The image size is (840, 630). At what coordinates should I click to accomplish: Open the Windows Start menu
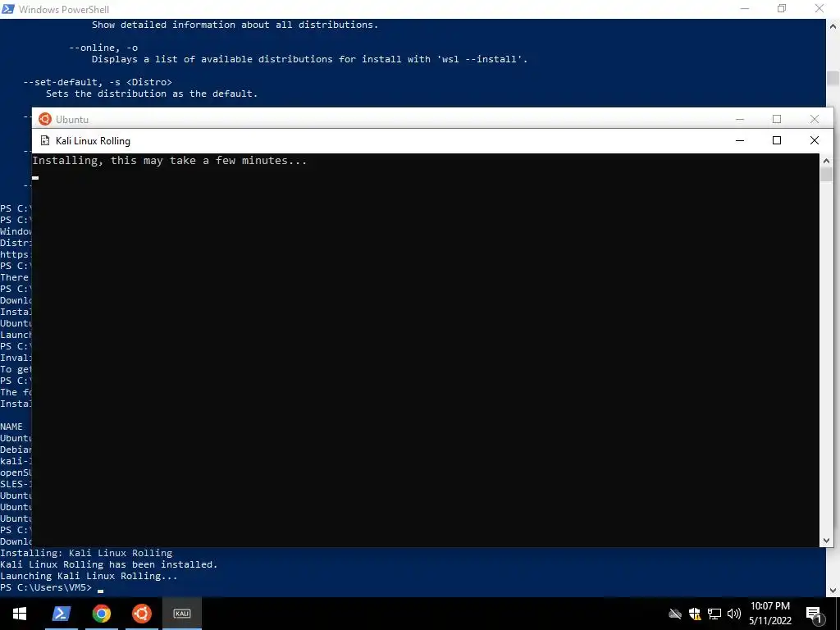point(20,614)
